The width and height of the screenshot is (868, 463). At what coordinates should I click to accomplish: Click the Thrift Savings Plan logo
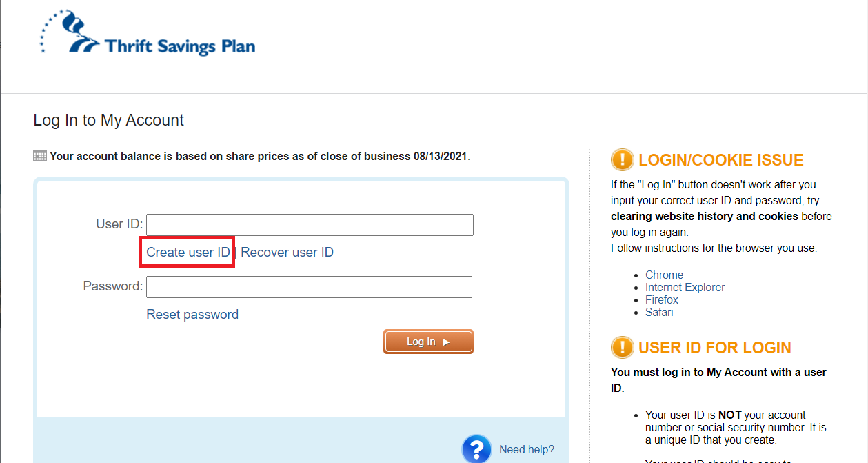pos(145,33)
